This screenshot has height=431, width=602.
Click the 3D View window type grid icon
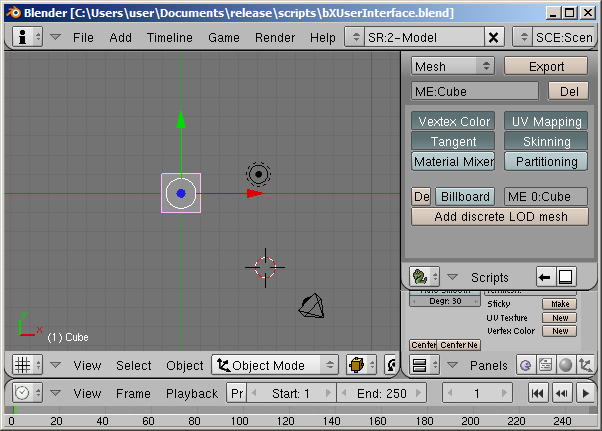click(x=26, y=365)
